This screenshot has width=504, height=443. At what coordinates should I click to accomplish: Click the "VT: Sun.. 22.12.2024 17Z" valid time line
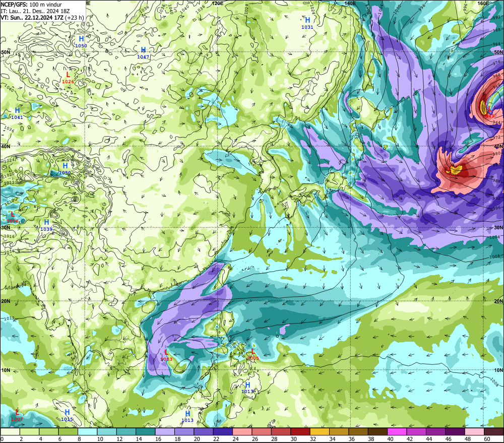coord(32,17)
